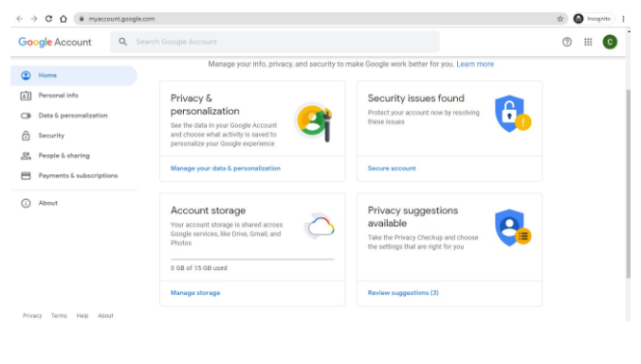Reload the page with the refresh icon

point(48,19)
